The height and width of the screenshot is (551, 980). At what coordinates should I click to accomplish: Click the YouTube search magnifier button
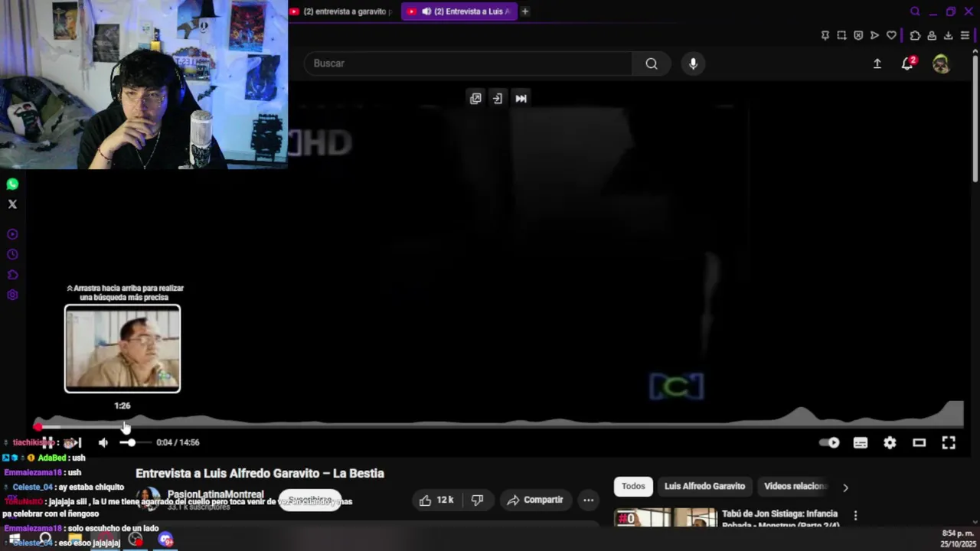pyautogui.click(x=652, y=64)
